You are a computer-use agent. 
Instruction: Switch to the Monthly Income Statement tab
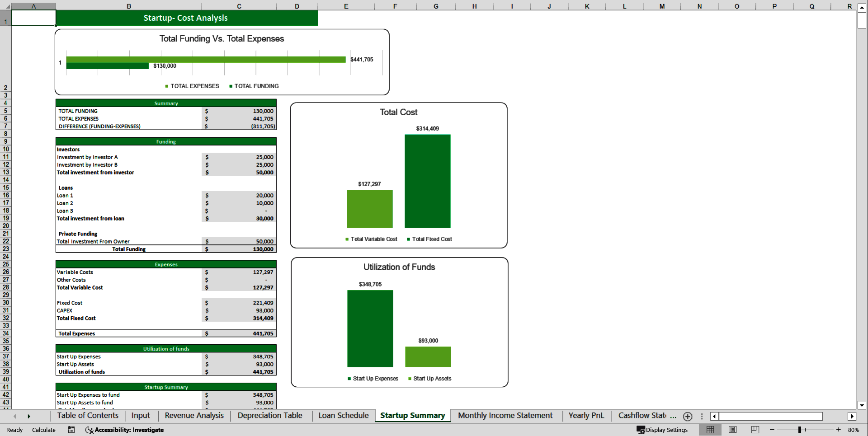505,416
